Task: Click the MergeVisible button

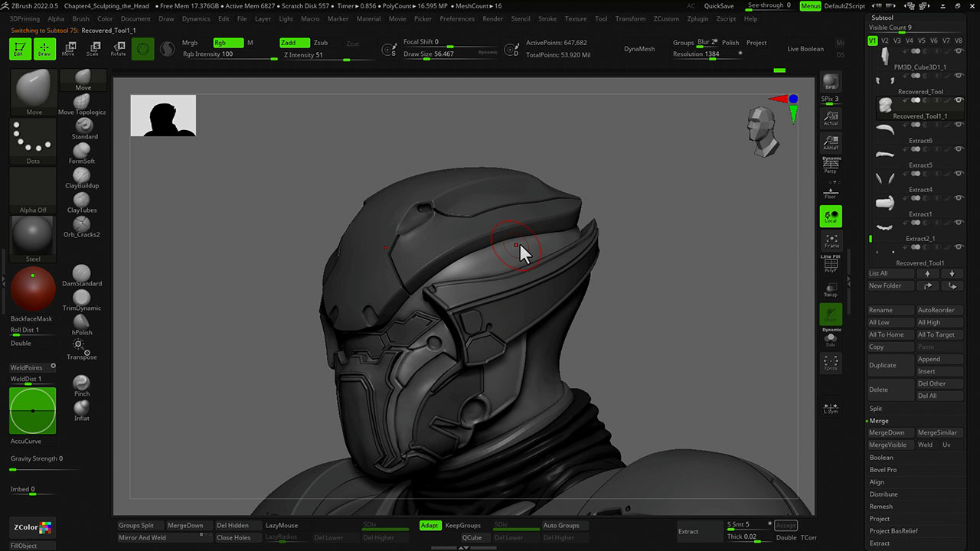Action: (x=888, y=445)
